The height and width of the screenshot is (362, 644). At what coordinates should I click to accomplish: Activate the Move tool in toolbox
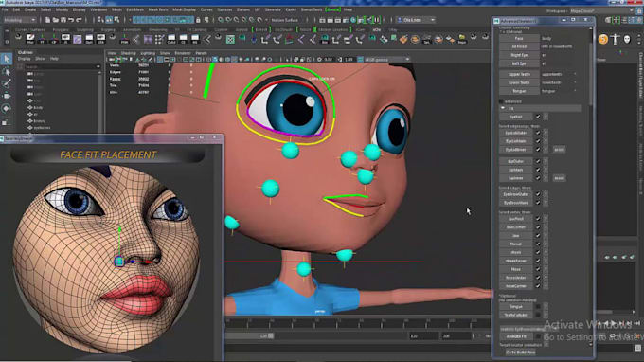(x=7, y=96)
